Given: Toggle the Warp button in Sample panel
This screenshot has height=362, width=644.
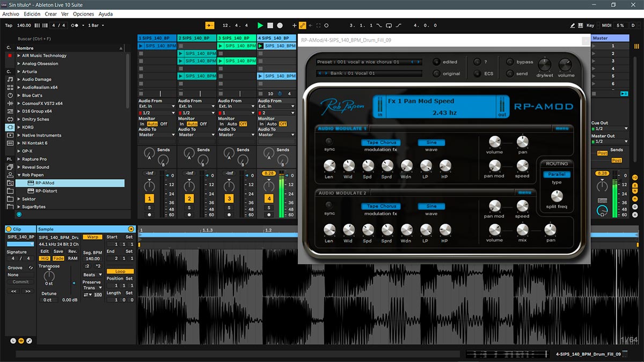Looking at the screenshot, I should pos(92,237).
